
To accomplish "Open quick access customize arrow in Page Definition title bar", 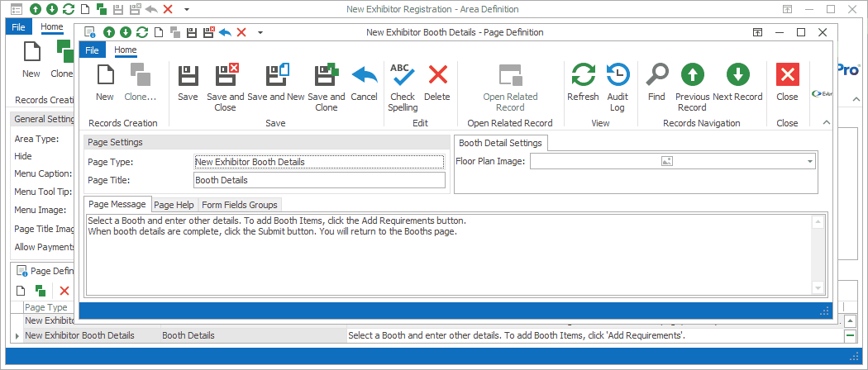I will click(x=260, y=33).
